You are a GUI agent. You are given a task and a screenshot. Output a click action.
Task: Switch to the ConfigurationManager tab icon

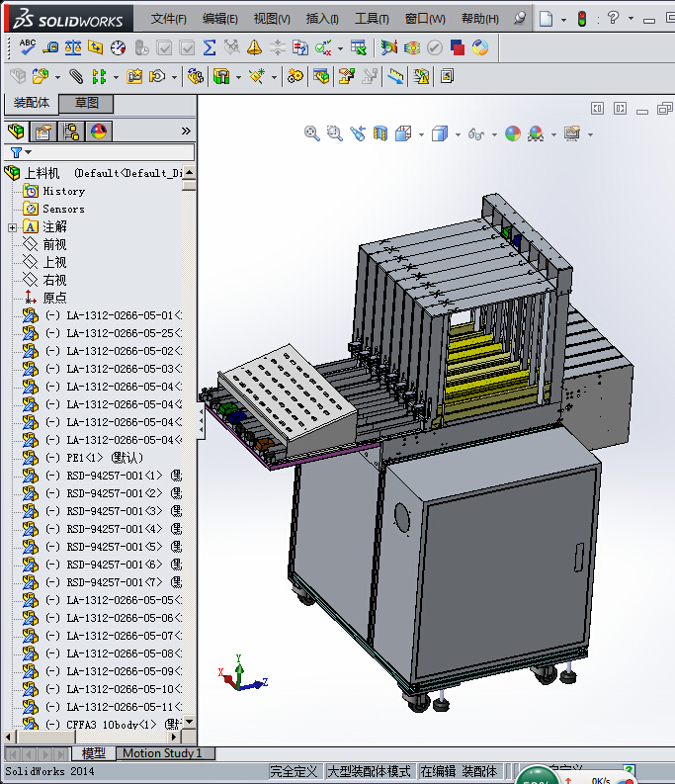pos(71,131)
